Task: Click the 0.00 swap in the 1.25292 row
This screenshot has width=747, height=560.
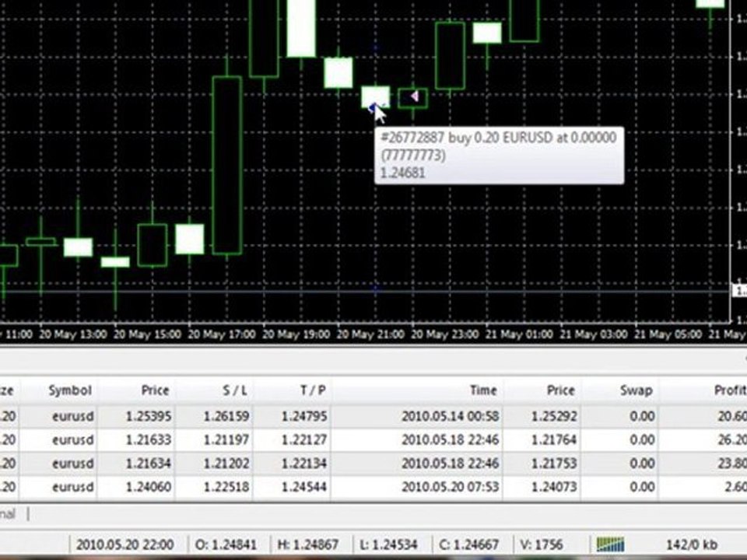Action: click(642, 416)
